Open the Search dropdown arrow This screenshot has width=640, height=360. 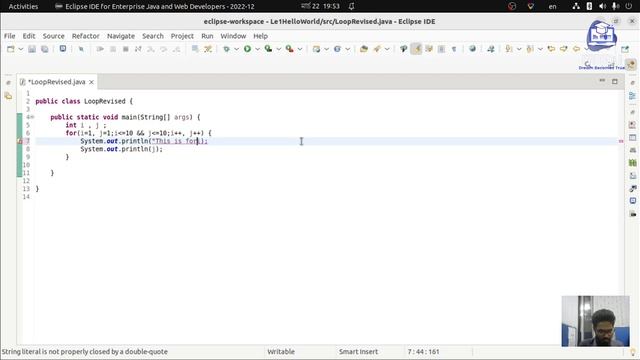[x=387, y=49]
